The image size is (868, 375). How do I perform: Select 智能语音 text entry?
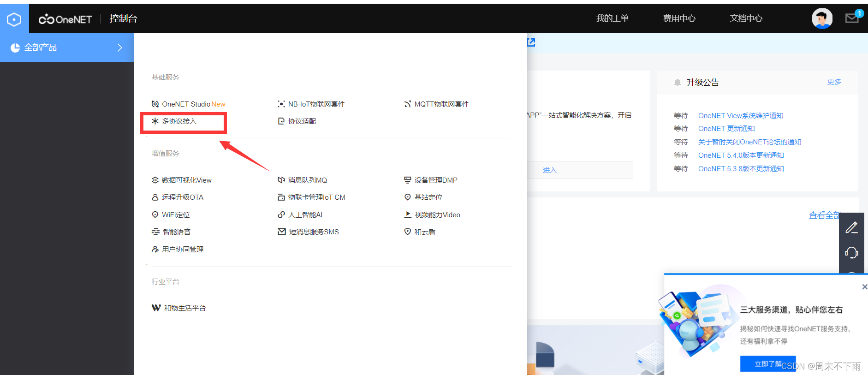[177, 232]
